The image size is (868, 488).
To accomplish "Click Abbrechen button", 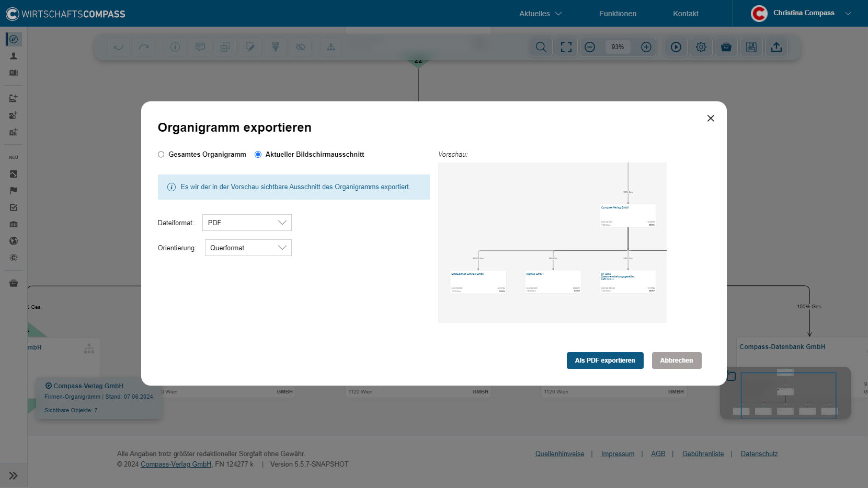I will 677,361.
